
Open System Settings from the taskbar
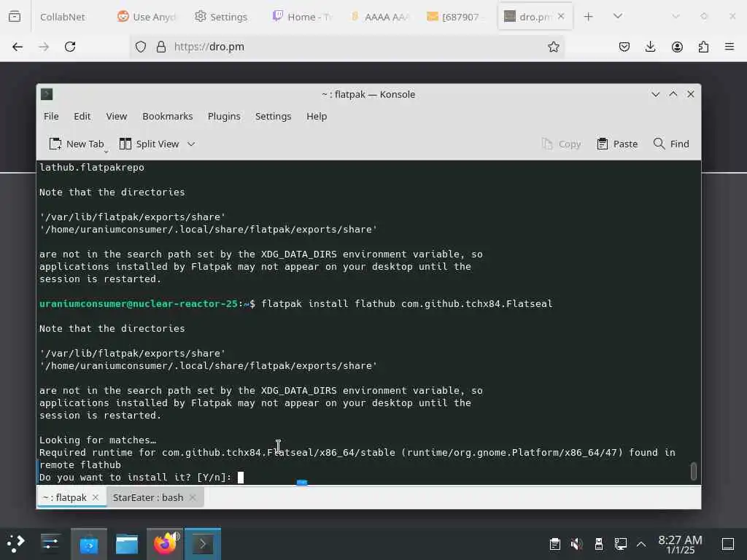pos(50,543)
